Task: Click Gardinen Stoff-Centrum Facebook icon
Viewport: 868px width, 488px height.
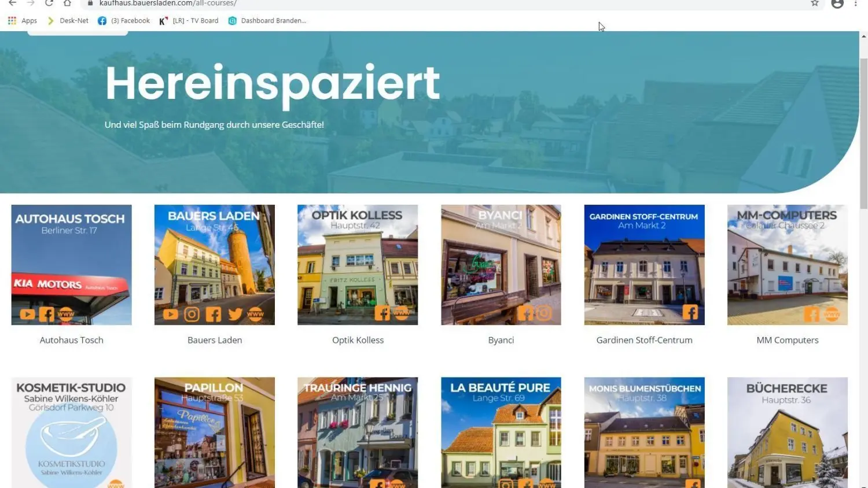Action: 690,312
